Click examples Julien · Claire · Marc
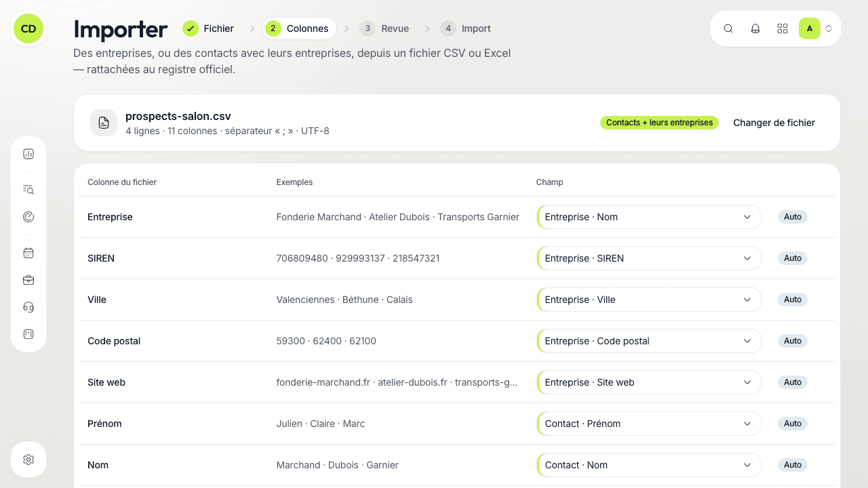Viewport: 868px width, 488px height. pos(321,424)
